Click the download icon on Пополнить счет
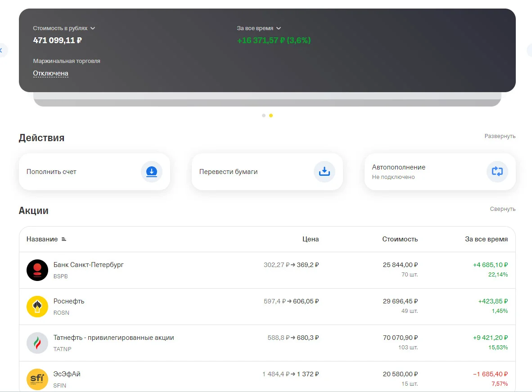 pyautogui.click(x=152, y=172)
